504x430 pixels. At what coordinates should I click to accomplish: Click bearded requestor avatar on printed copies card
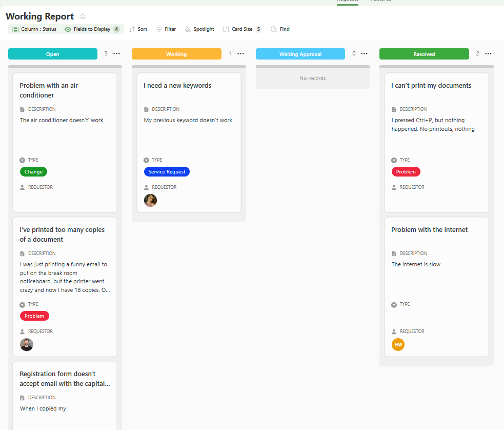click(x=27, y=344)
